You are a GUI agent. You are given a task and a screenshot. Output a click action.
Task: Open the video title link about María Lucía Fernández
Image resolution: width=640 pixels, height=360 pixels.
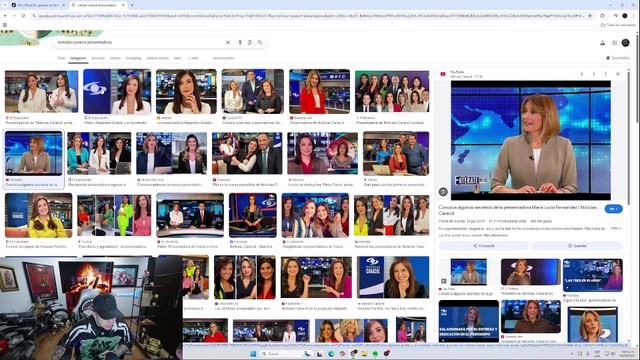click(x=518, y=210)
